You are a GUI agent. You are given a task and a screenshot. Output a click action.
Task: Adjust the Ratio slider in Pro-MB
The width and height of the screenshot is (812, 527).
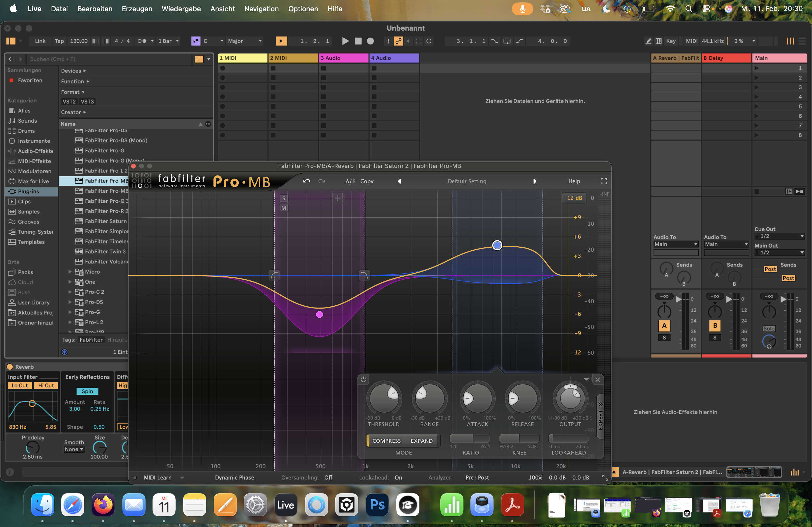470,439
